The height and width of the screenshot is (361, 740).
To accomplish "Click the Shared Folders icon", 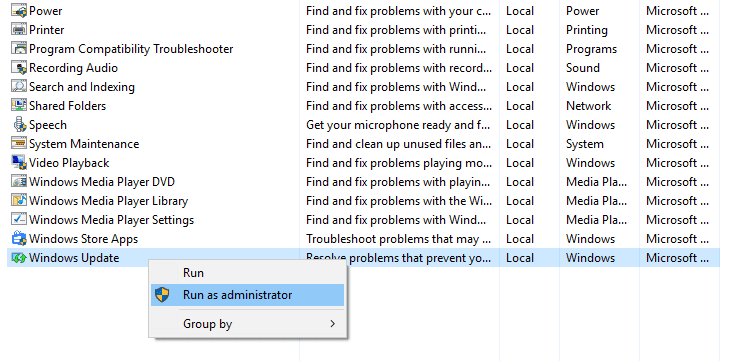I will click(x=19, y=106).
